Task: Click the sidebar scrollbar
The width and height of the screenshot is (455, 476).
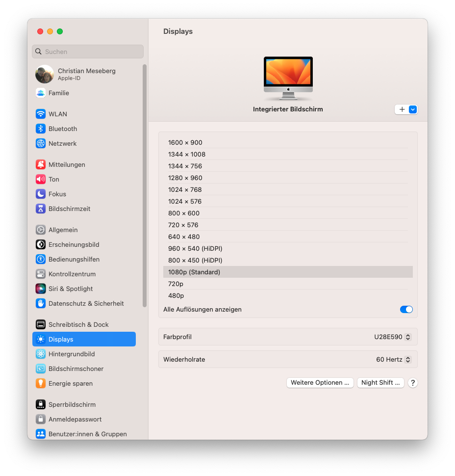Action: click(145, 185)
